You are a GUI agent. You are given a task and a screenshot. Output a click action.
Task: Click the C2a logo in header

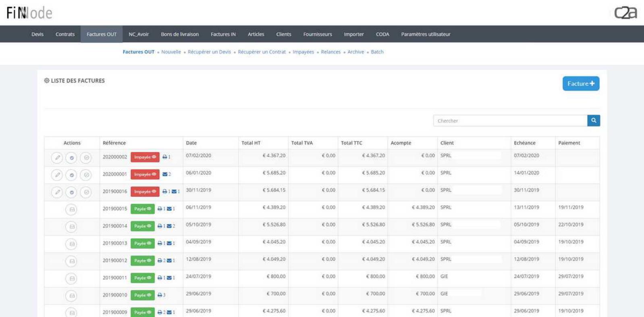pyautogui.click(x=625, y=13)
